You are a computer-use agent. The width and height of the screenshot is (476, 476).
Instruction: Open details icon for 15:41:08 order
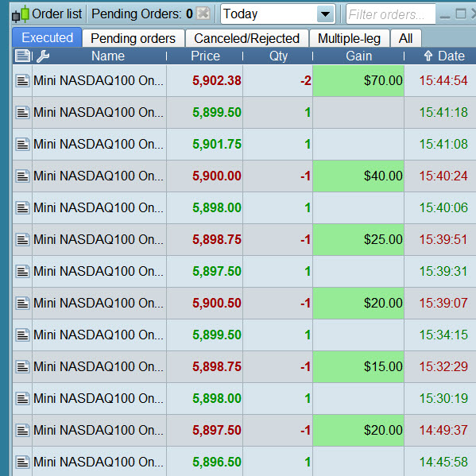click(x=22, y=144)
